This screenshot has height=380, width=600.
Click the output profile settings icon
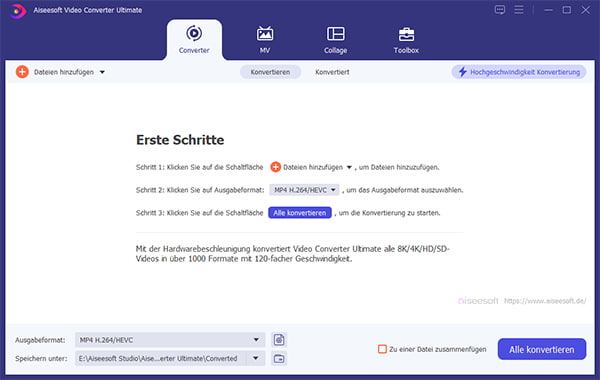click(x=279, y=340)
